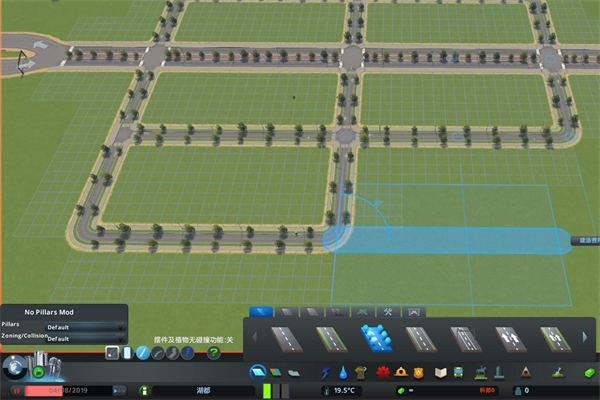
Task: Open the Fire Department menu
Action: [401, 372]
